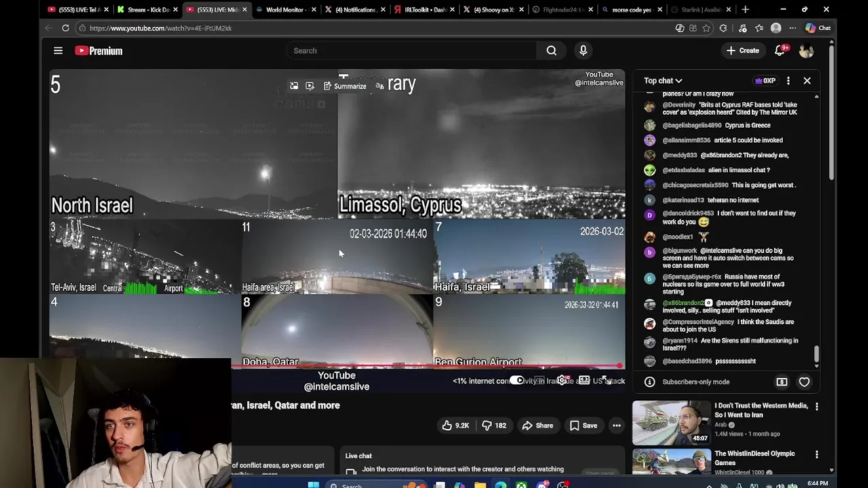
Task: Click the YouTube Premium logo
Action: [x=99, y=51]
